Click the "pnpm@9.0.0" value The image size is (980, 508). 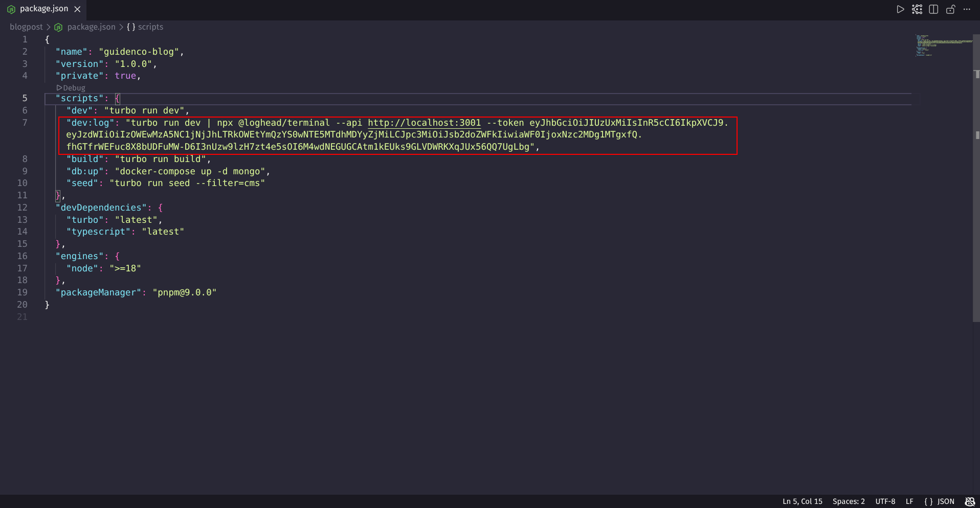tap(185, 292)
